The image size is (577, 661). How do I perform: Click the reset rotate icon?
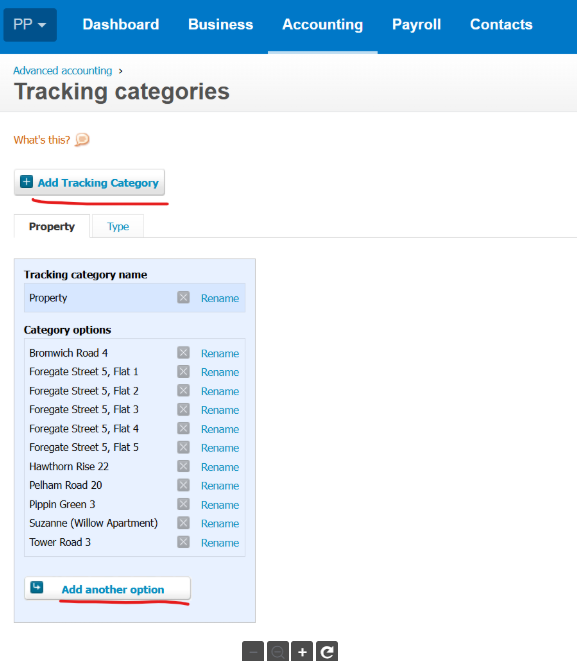click(327, 652)
